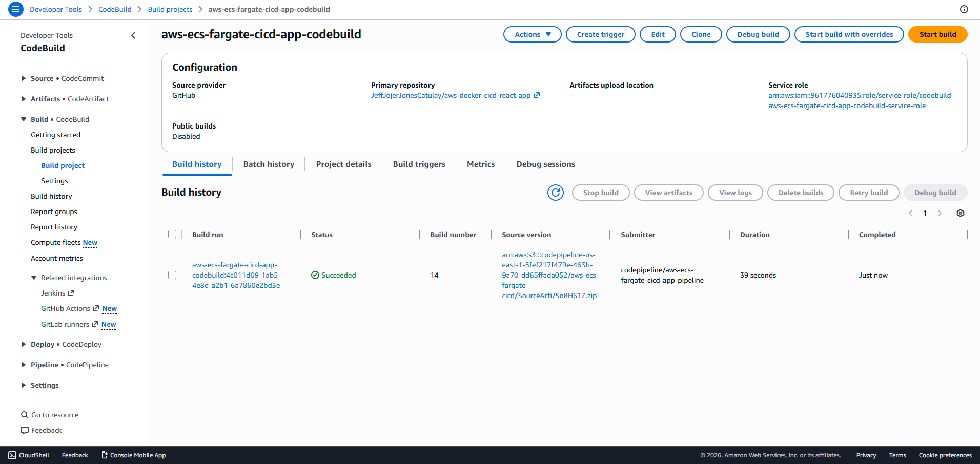Click View logs button
980x464 pixels.
[x=735, y=193]
